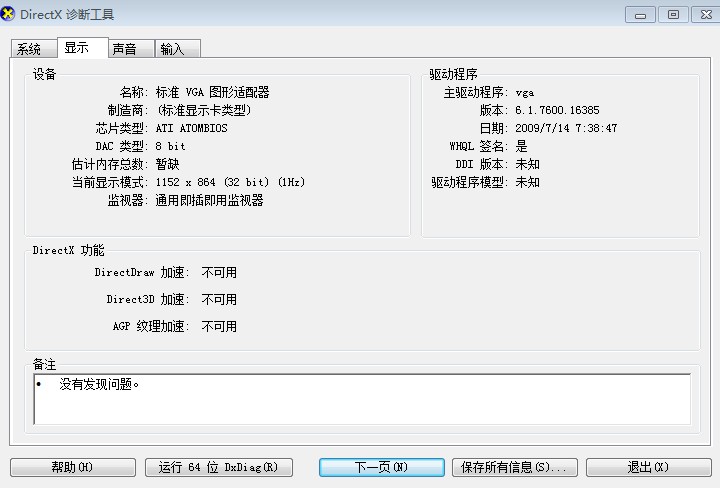Run 64-bit DxDiag with 运行 64 位 DxDiag(R)
The height and width of the screenshot is (488, 720).
pos(219,467)
